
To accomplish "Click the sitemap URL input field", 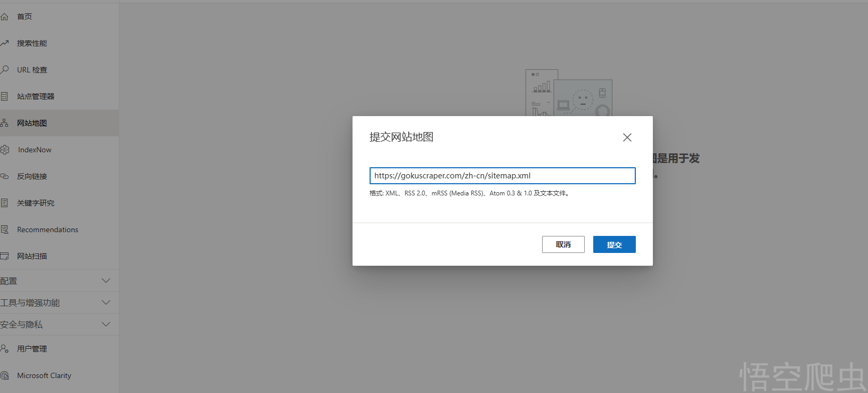I will pos(503,176).
